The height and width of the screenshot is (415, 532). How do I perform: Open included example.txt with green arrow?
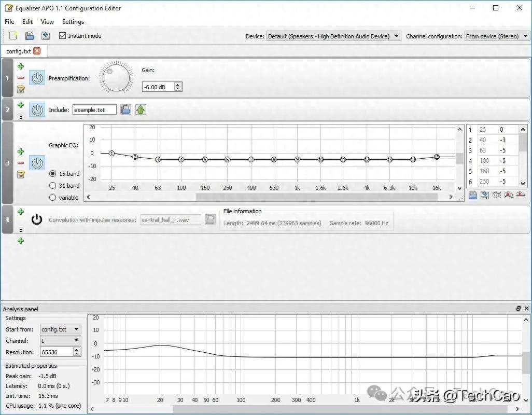[x=141, y=109]
